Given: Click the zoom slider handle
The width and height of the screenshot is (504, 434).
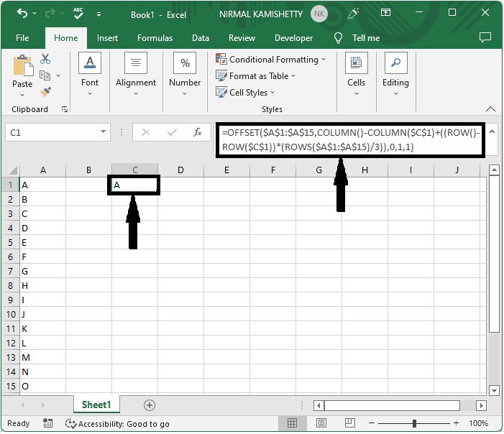Looking at the screenshot, I should 414,423.
